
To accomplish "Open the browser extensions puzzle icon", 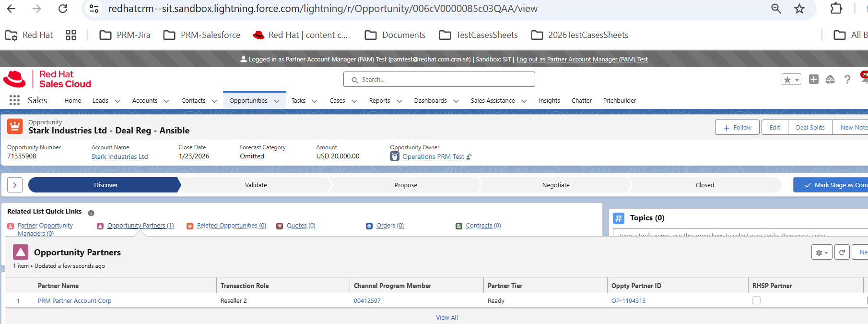I will 836,9.
